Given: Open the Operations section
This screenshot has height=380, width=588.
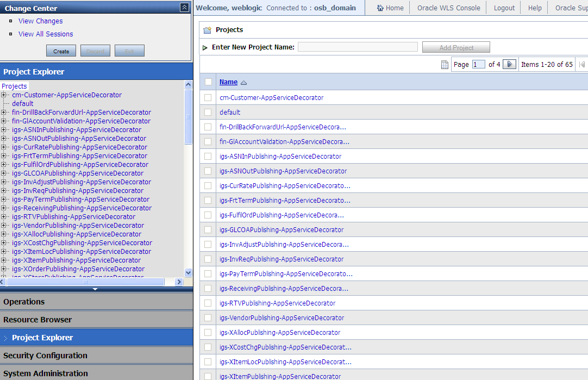Looking at the screenshot, I should coord(96,302).
